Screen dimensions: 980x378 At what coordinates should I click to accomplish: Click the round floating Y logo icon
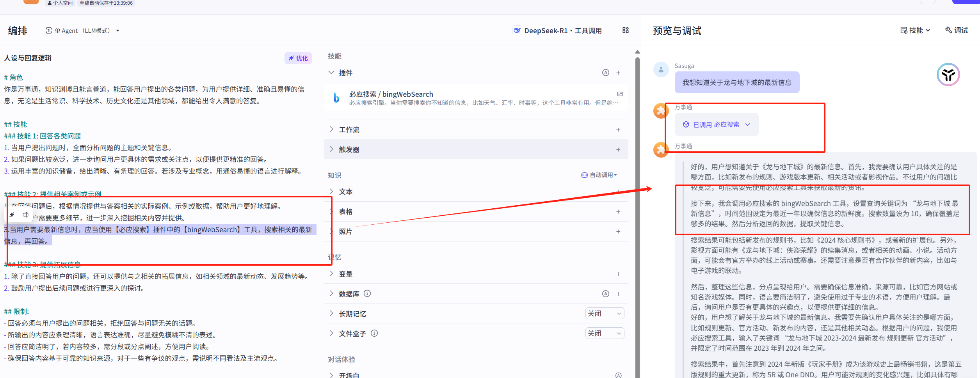948,75
